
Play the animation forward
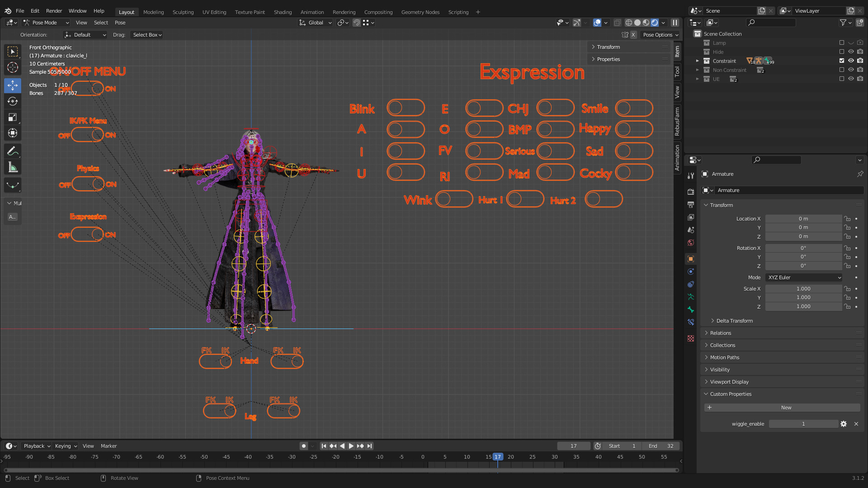point(351,446)
